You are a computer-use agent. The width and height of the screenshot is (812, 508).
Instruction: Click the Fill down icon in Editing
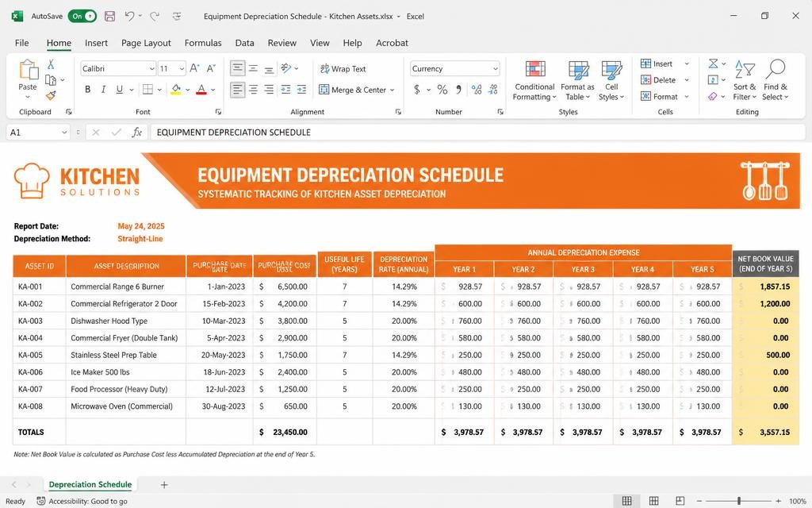point(713,80)
